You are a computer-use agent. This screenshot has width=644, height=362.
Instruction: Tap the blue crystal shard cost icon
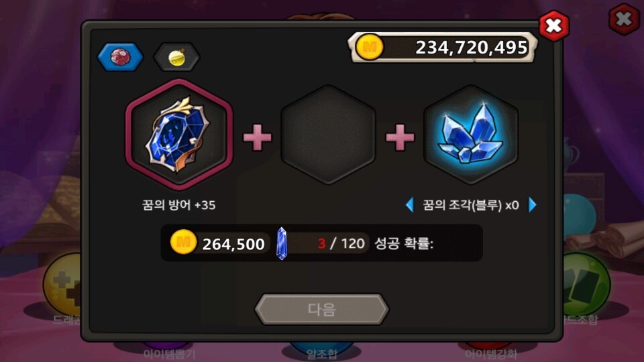(x=282, y=243)
